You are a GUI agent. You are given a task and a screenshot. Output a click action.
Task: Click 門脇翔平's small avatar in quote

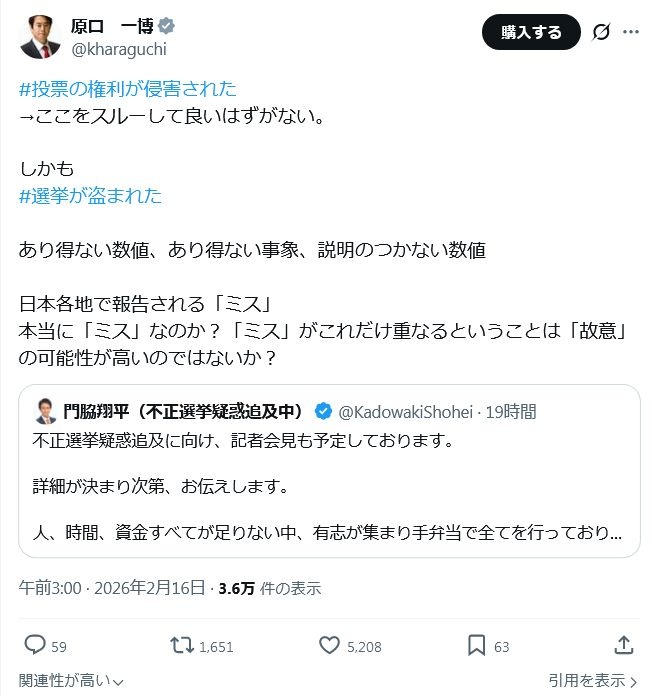pyautogui.click(x=45, y=411)
